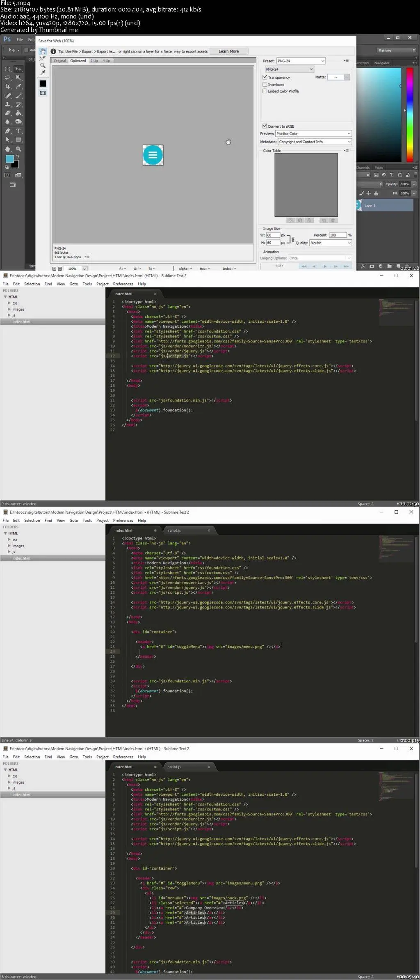Image resolution: width=420 pixels, height=980 pixels.
Task: Open Metadata dropdown Copyright and Contact Info
Action: tap(315, 142)
